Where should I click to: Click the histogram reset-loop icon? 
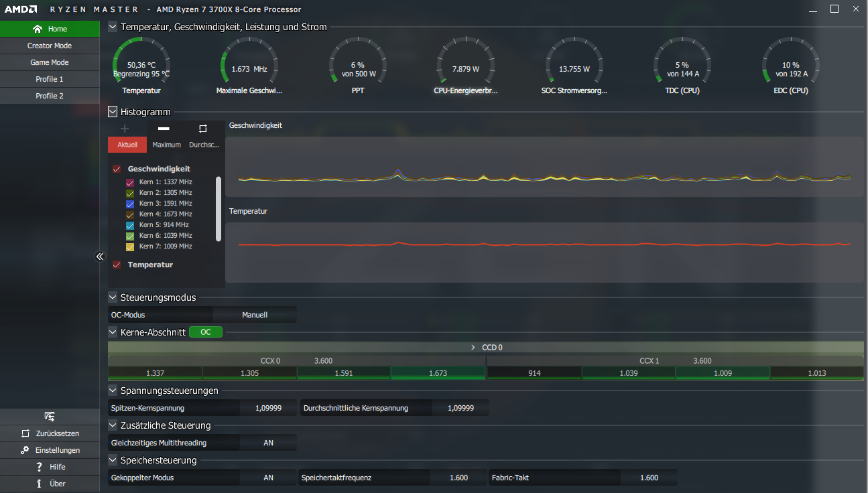click(x=203, y=129)
